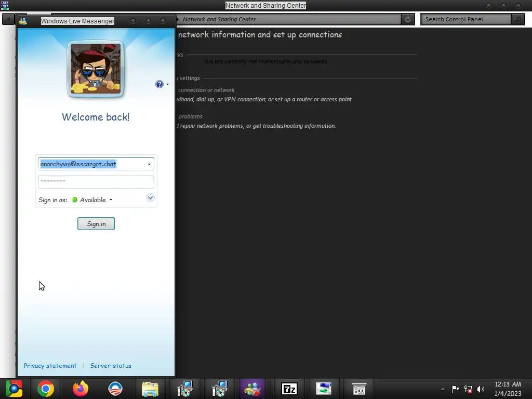532x399 pixels.
Task: Open File Explorer from taskbar
Action: click(x=150, y=389)
